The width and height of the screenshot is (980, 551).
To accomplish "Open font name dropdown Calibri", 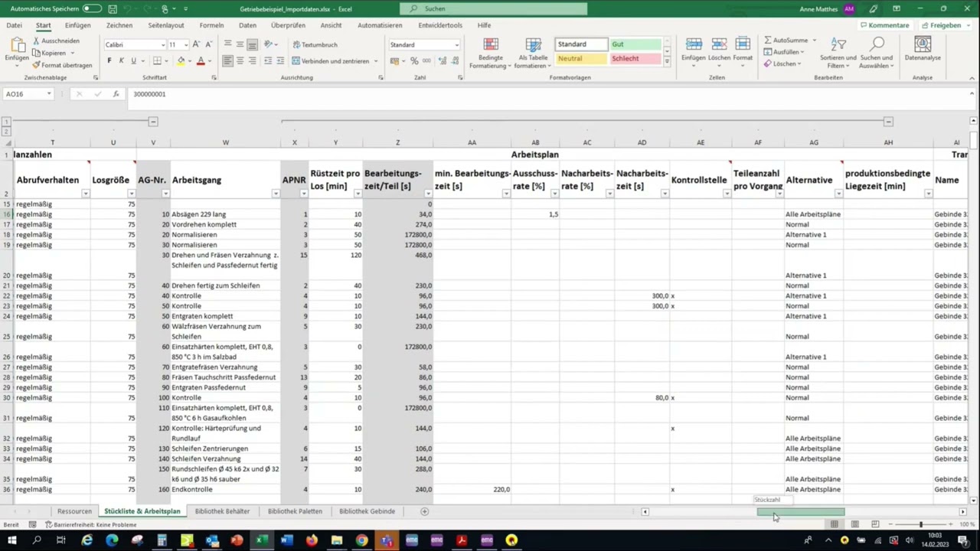I will click(x=162, y=44).
